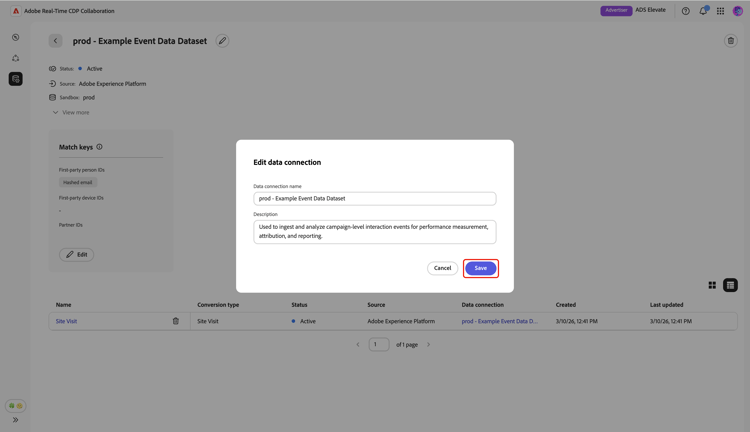Go back with the left arrow button
The image size is (750, 432).
[55, 41]
